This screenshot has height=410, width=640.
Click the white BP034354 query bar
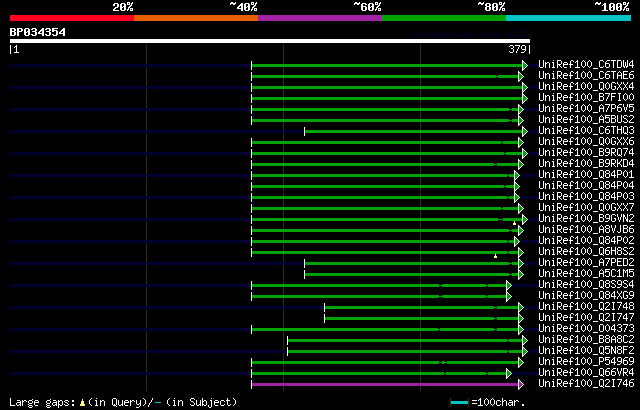pos(270,41)
